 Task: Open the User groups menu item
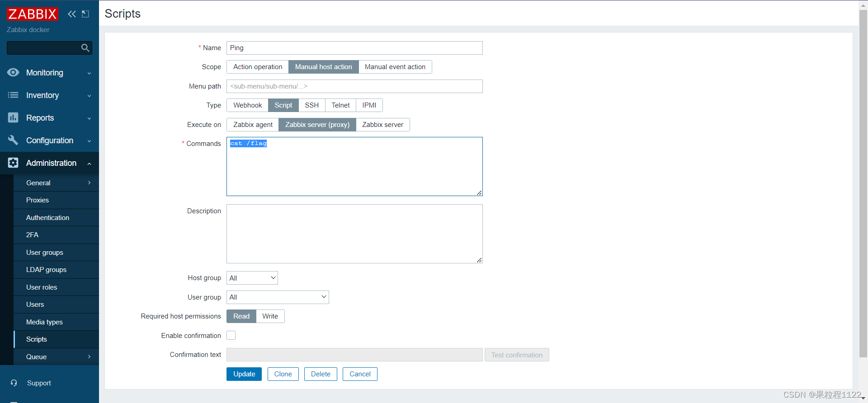(x=56, y=253)
